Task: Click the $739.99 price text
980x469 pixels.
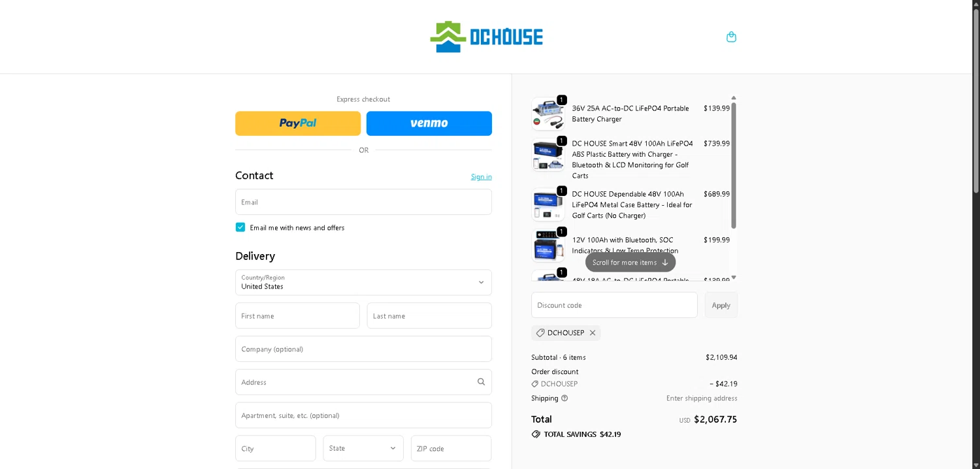Action: [717, 144]
